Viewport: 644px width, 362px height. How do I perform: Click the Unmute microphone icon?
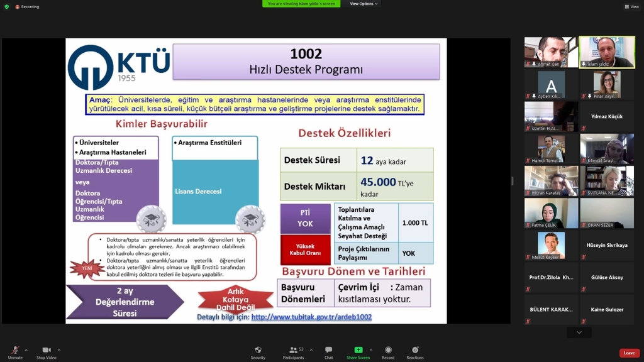coord(15,350)
